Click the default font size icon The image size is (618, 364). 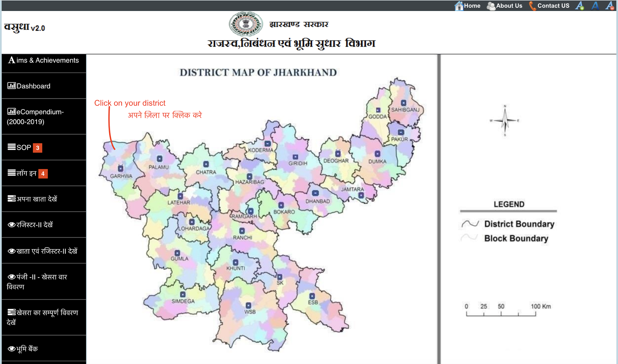595,6
